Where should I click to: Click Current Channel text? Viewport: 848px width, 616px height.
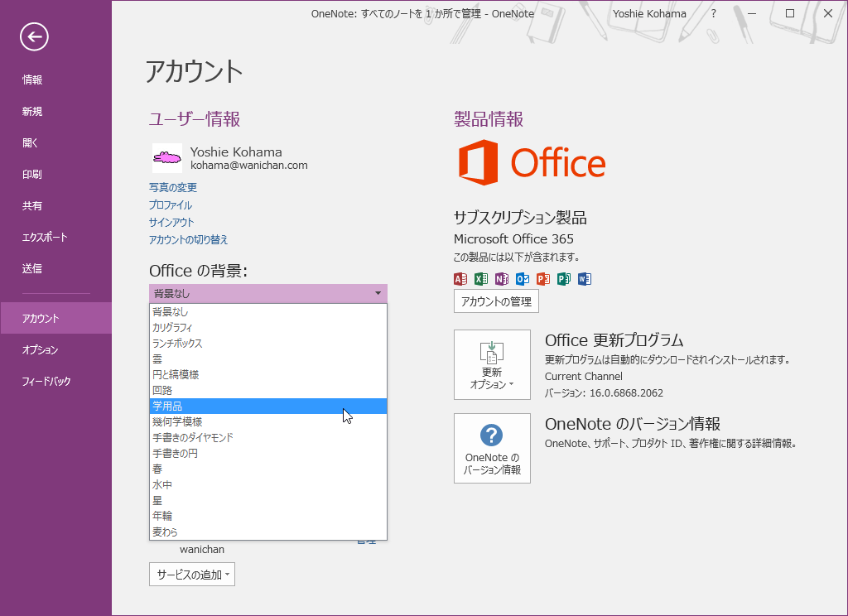click(x=584, y=377)
